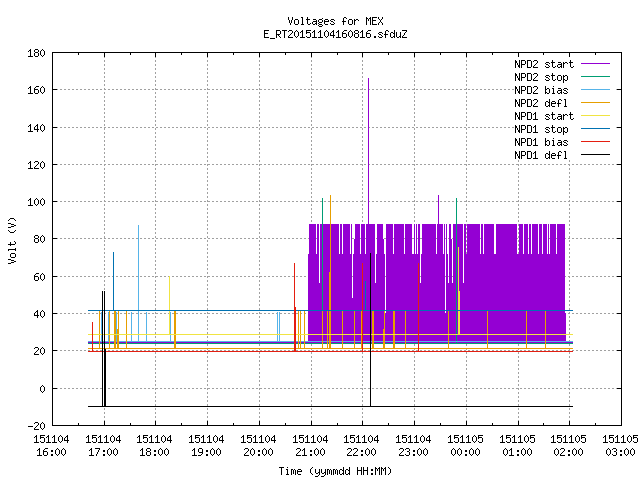
Task: Select the 140 tick on the voltage axis
Action: pos(36,128)
